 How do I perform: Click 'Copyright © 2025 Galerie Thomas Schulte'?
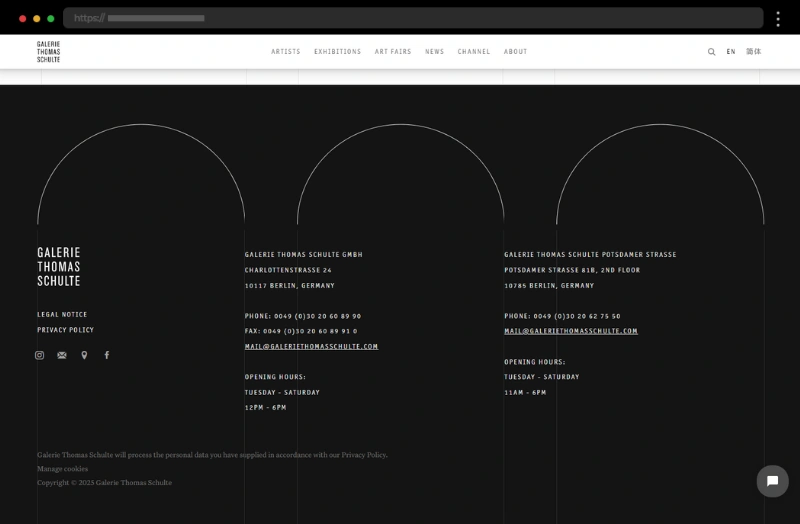click(x=104, y=482)
